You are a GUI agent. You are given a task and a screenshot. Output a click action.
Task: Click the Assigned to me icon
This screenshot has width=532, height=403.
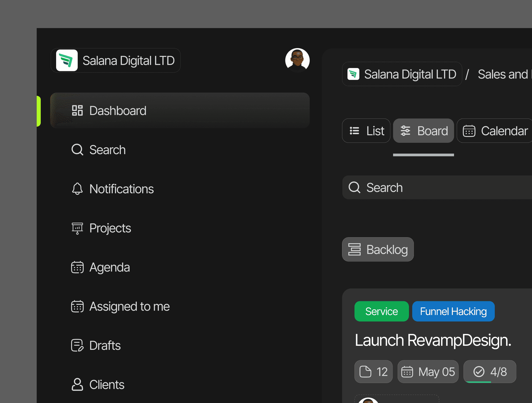pos(77,306)
